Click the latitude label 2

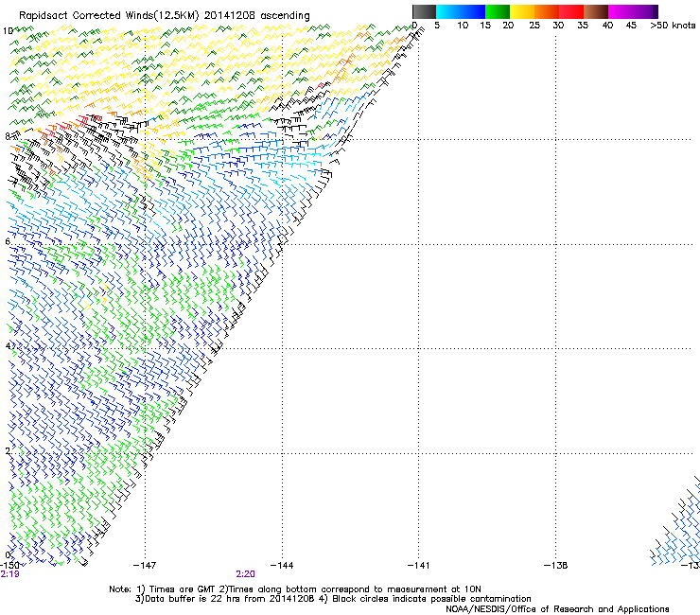[x=8, y=451]
